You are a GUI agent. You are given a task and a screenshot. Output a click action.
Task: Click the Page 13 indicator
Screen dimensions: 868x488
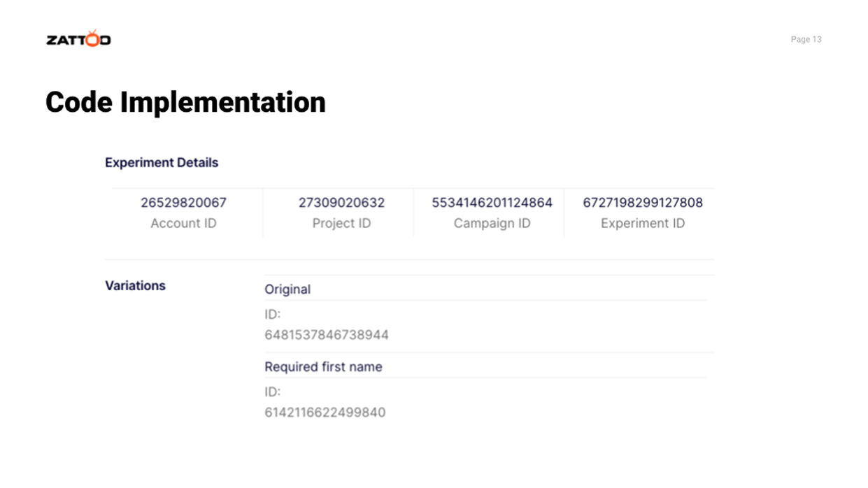806,40
